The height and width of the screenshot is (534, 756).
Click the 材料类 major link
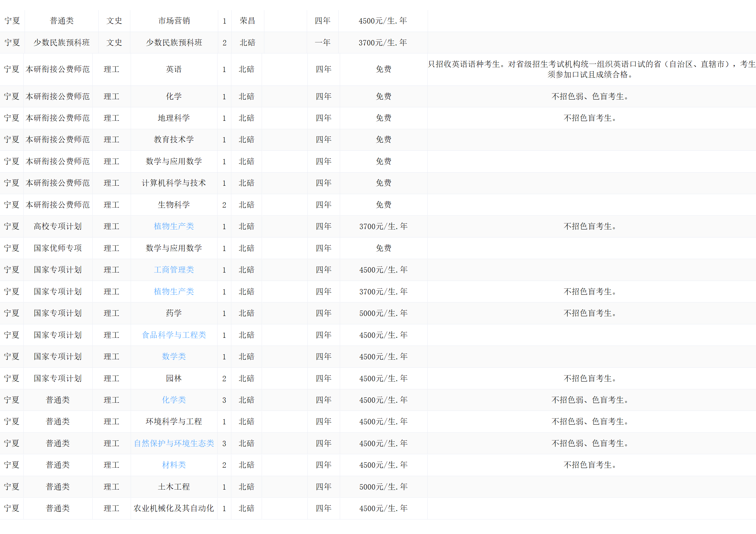pyautogui.click(x=174, y=465)
